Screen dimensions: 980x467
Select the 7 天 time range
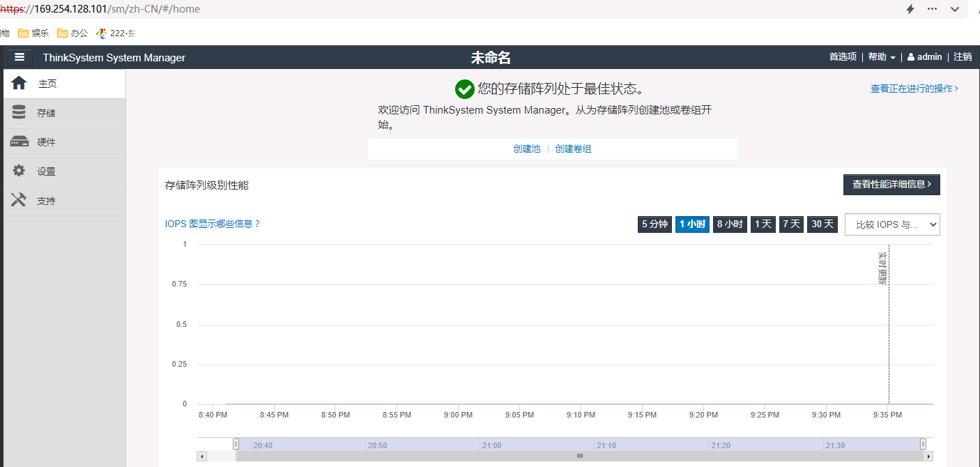click(x=791, y=224)
